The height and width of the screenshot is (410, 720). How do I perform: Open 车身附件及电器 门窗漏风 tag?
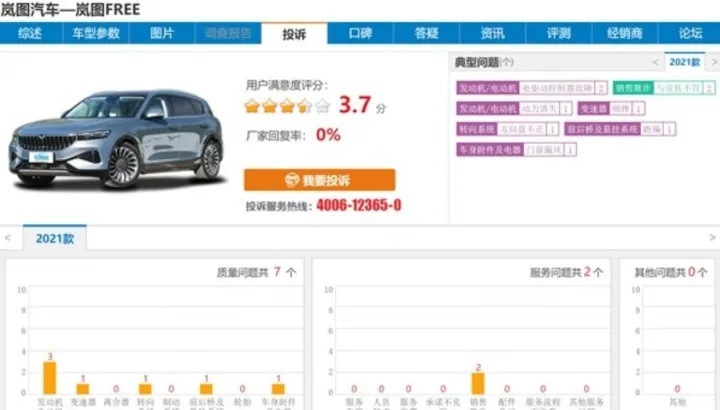coord(516,150)
